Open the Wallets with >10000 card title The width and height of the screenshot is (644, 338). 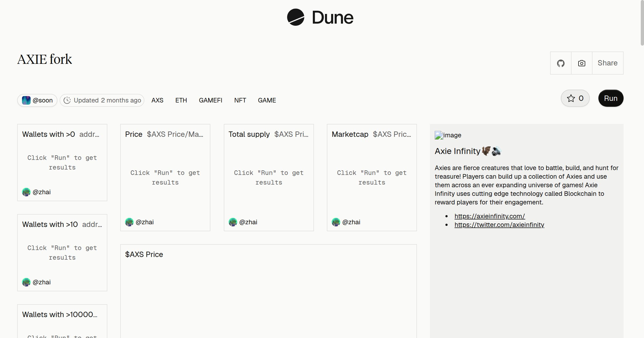[x=60, y=314]
